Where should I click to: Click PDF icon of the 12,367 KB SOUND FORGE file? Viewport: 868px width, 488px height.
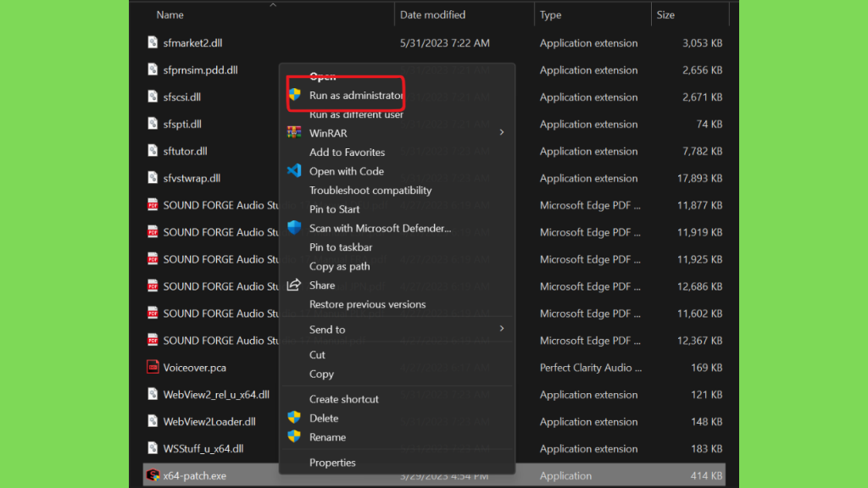point(153,341)
